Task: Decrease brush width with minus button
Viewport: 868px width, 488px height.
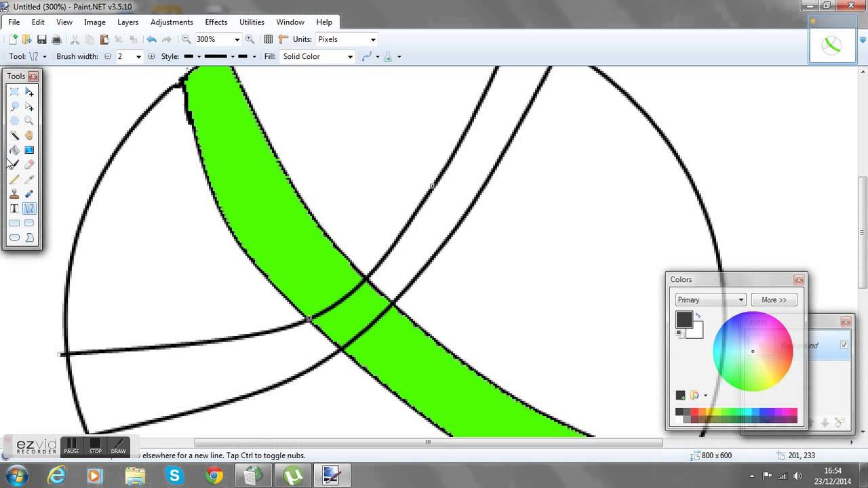Action: click(x=107, y=56)
